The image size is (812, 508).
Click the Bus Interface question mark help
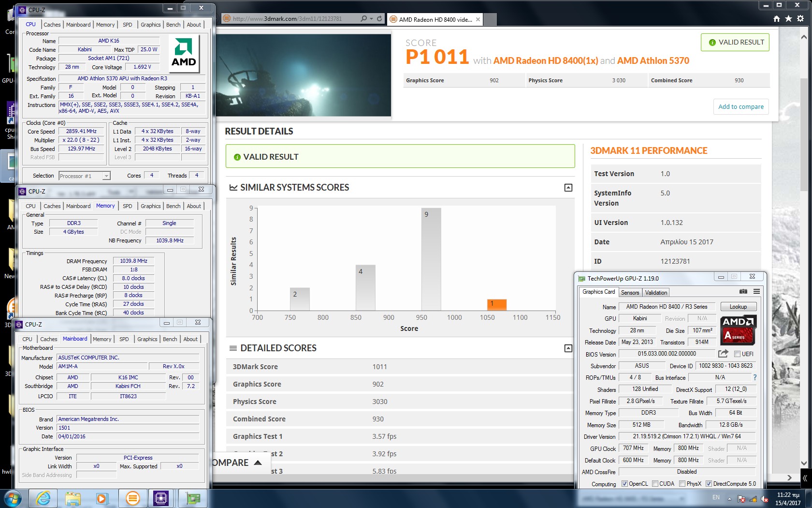[754, 377]
